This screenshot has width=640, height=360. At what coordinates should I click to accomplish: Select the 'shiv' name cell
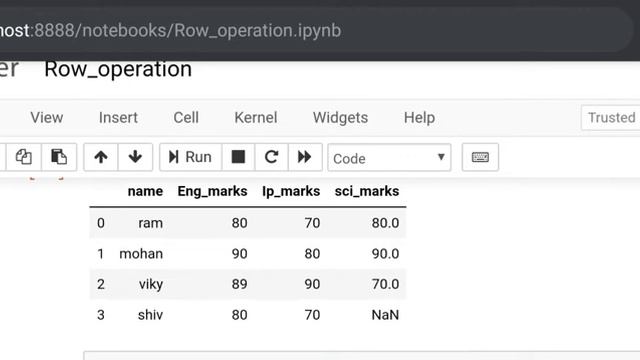point(150,315)
